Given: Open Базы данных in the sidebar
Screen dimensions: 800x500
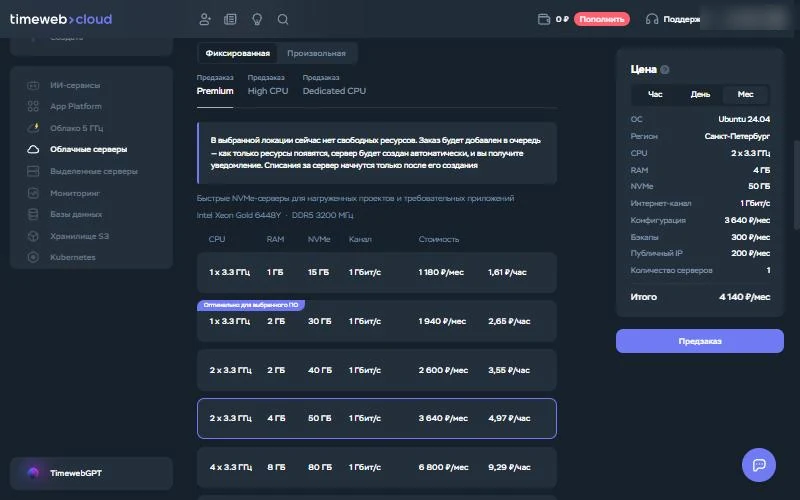Looking at the screenshot, I should point(76,214).
